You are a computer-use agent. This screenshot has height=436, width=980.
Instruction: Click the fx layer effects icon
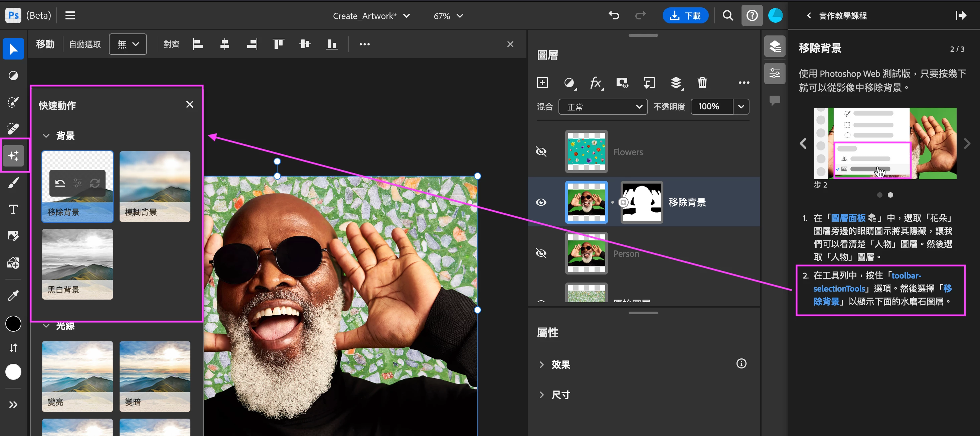coord(595,83)
